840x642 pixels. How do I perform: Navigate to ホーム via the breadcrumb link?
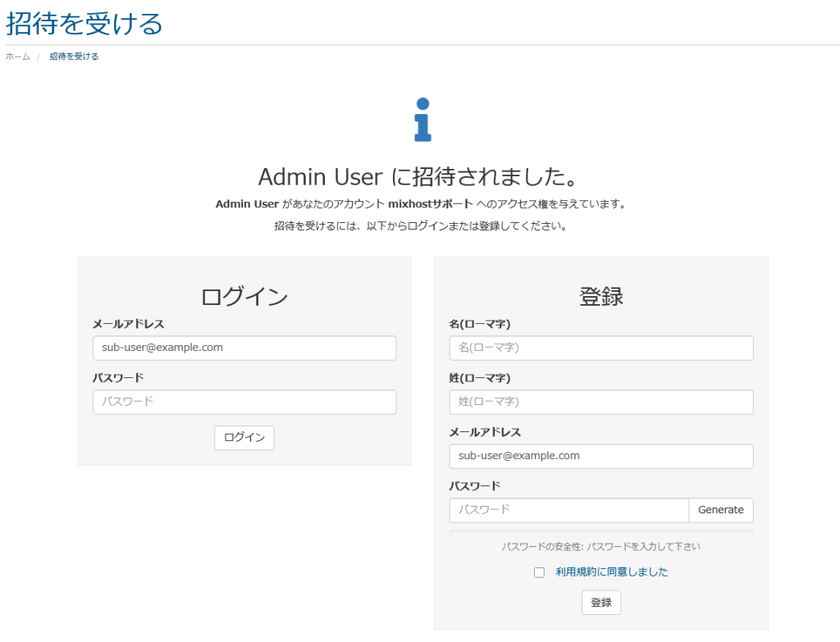coord(16,57)
